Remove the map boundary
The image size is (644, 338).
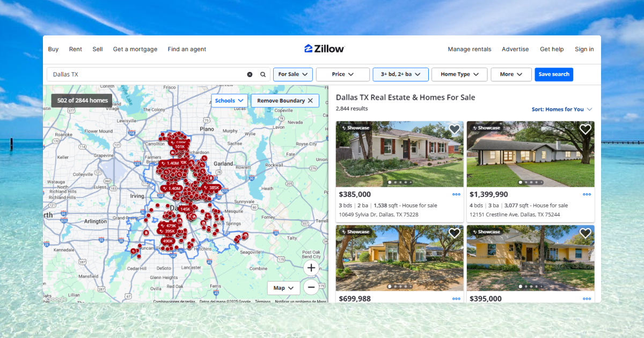coord(285,101)
